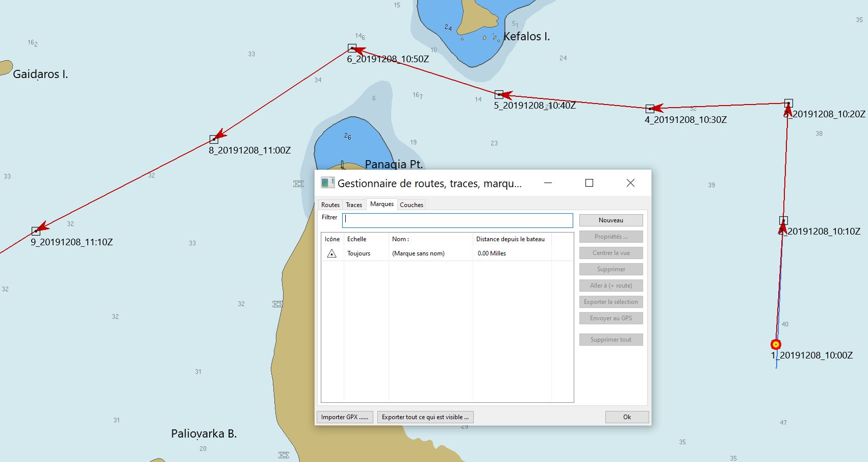Select the 8_20191208_11:00Z waypoint marker
Screen dimensions: 868x462
(214, 139)
